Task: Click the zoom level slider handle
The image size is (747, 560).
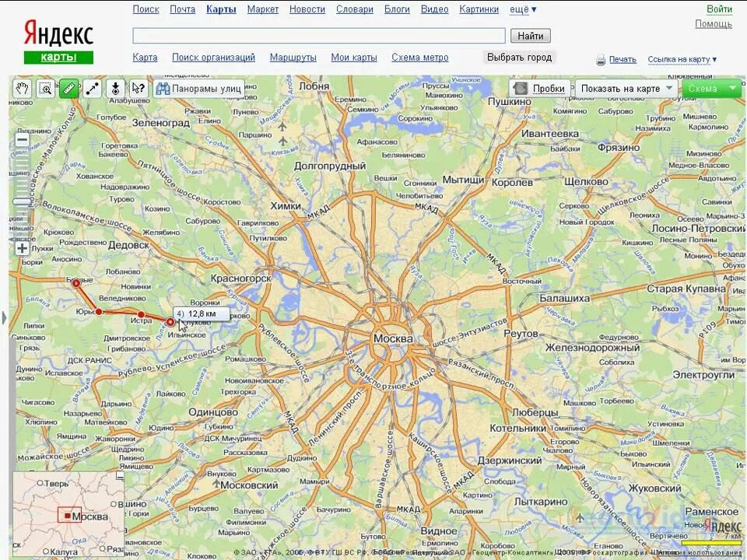Action: click(x=22, y=202)
